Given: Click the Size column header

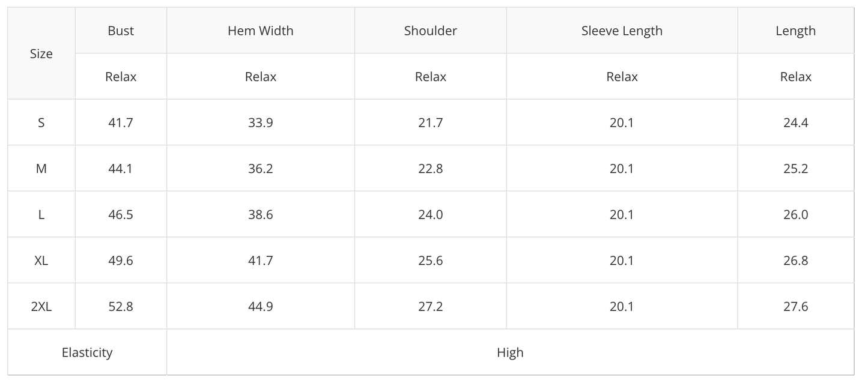Looking at the screenshot, I should click(41, 54).
